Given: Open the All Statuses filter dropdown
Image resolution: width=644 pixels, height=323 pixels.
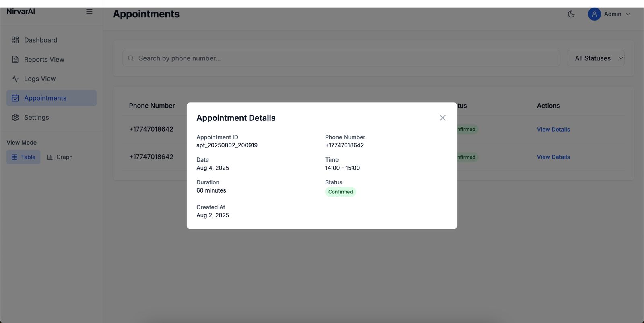Looking at the screenshot, I should pyautogui.click(x=596, y=58).
